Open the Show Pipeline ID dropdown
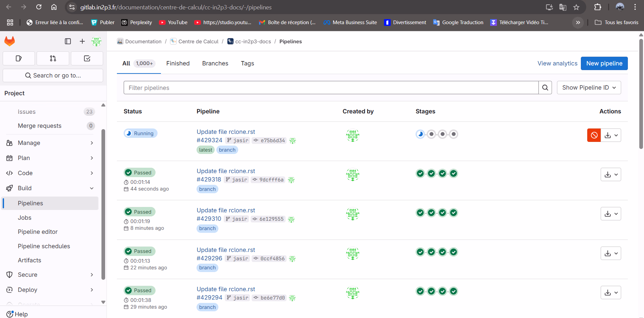This screenshot has height=318, width=644. (589, 88)
